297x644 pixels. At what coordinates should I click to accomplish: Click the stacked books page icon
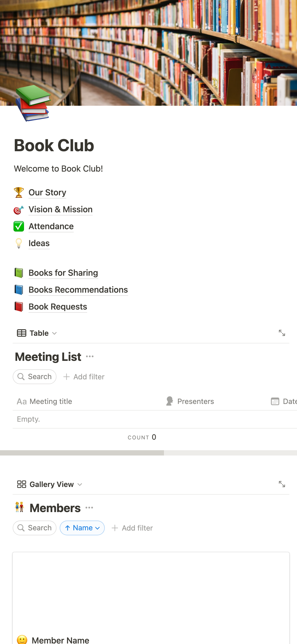tap(33, 103)
